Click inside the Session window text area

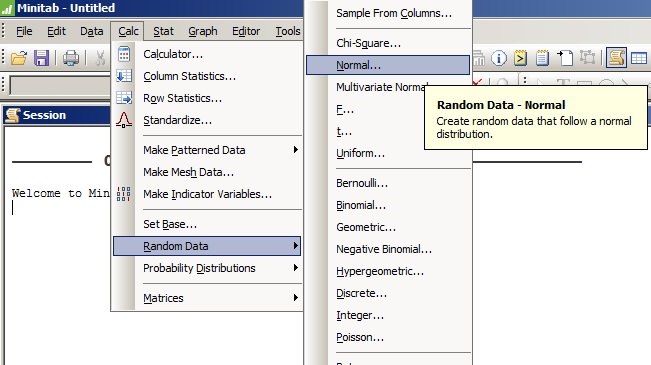(58, 270)
